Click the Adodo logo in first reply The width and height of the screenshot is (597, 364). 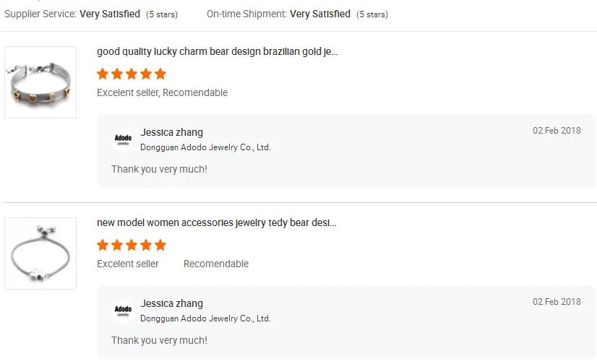(123, 139)
